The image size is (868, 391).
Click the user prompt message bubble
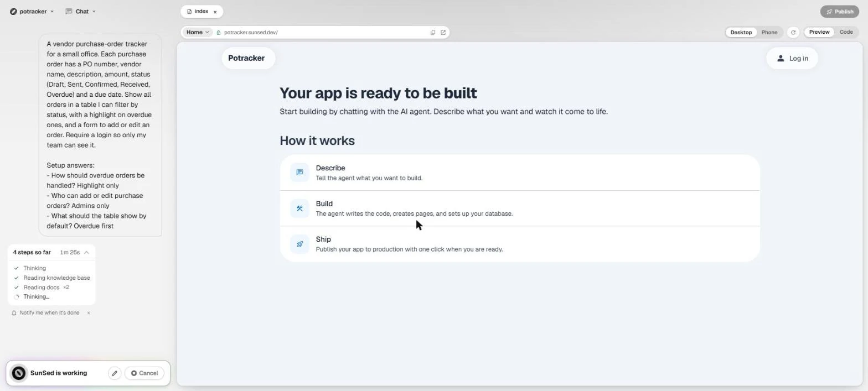click(x=100, y=135)
